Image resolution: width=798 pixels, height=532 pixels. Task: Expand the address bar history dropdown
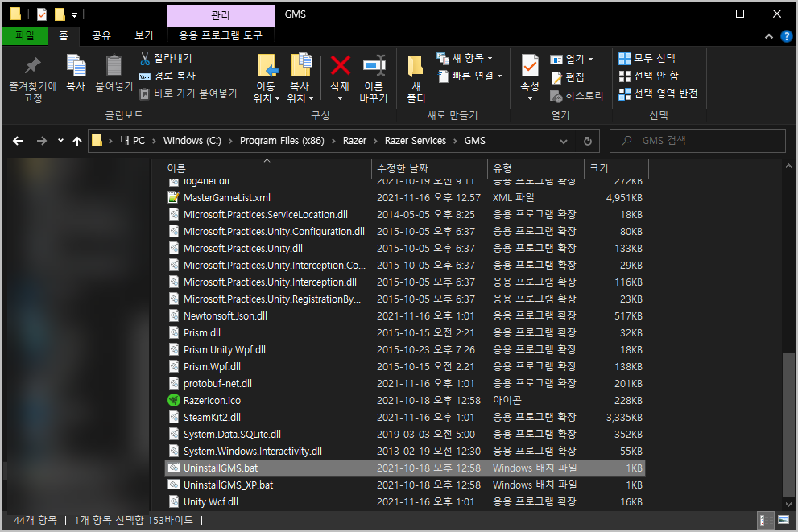pos(564,142)
